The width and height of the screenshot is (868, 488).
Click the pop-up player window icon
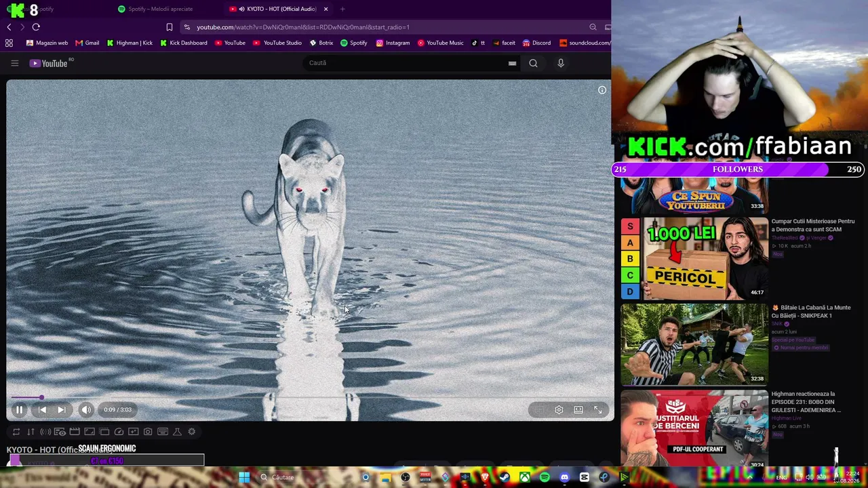pos(104,432)
